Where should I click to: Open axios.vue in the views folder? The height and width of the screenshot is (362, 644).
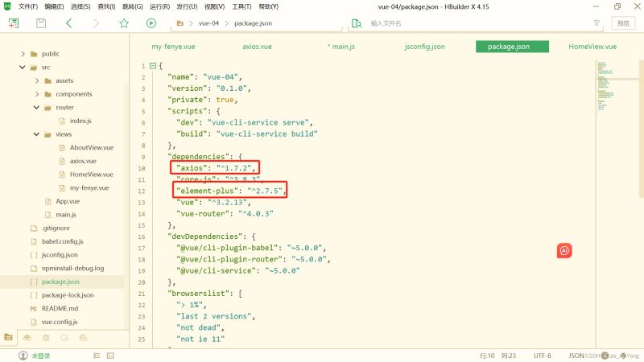(83, 161)
